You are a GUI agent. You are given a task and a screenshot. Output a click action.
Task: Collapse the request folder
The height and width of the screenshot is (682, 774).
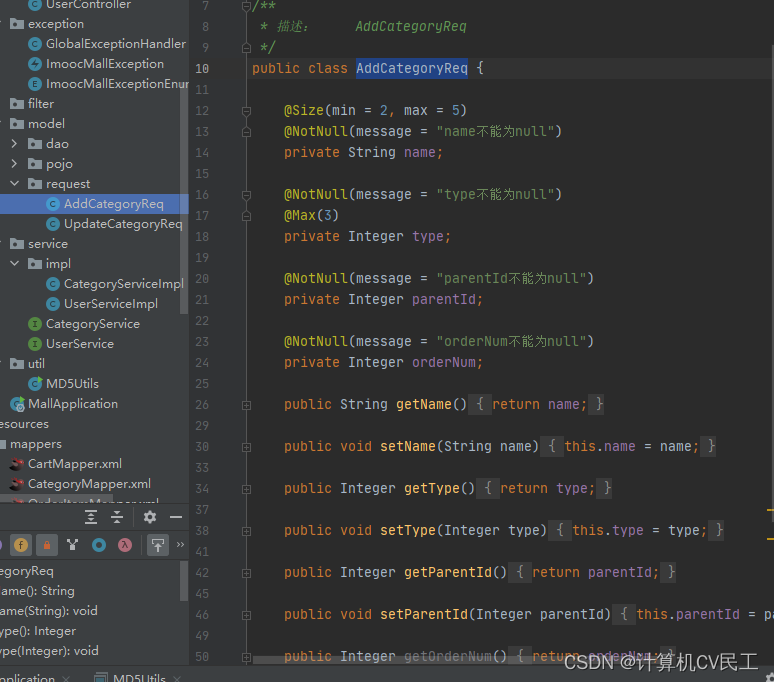pos(15,184)
